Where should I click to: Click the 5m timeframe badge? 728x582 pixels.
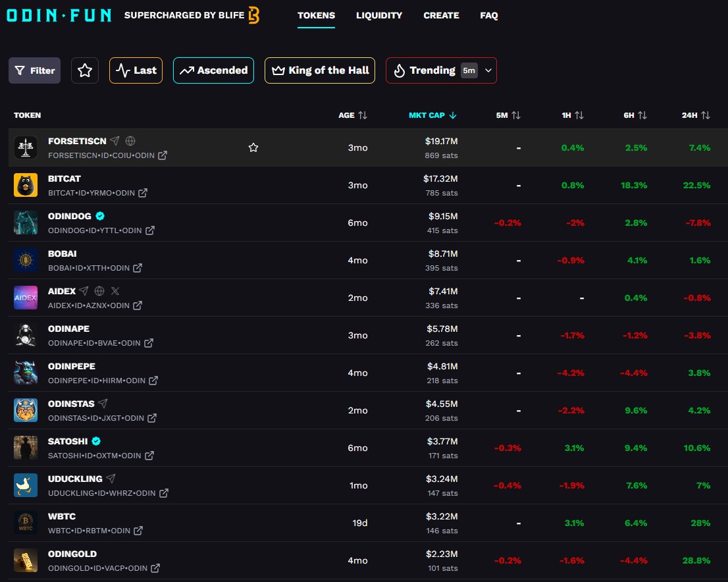[x=469, y=70]
